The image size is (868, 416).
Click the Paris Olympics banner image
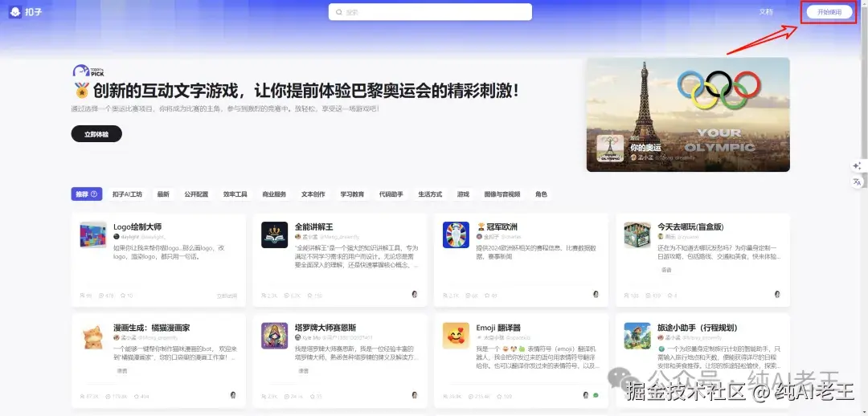[688, 115]
